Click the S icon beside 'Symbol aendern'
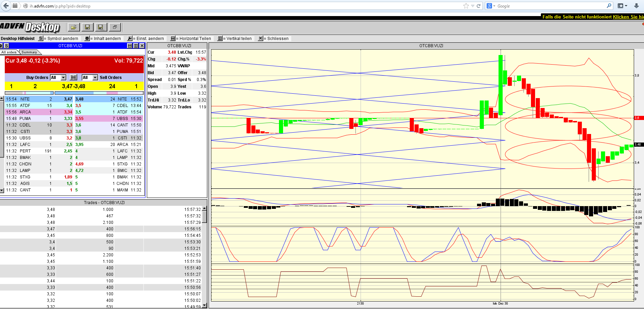 pyautogui.click(x=41, y=39)
